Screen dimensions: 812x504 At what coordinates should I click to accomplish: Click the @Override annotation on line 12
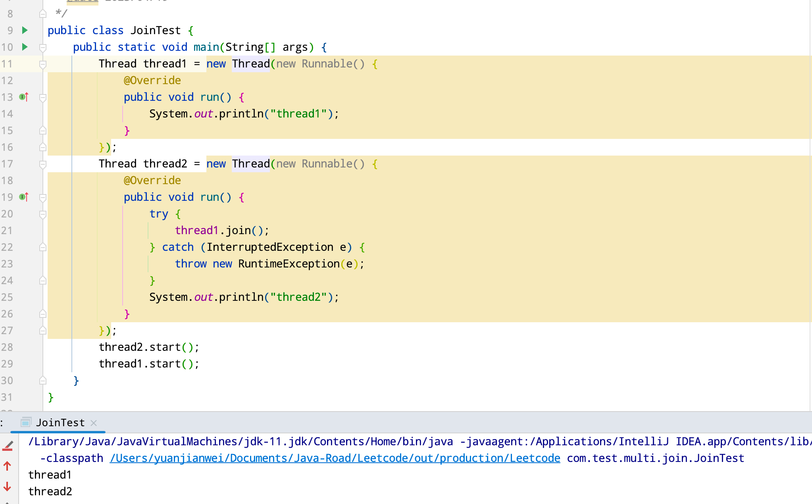pos(152,80)
